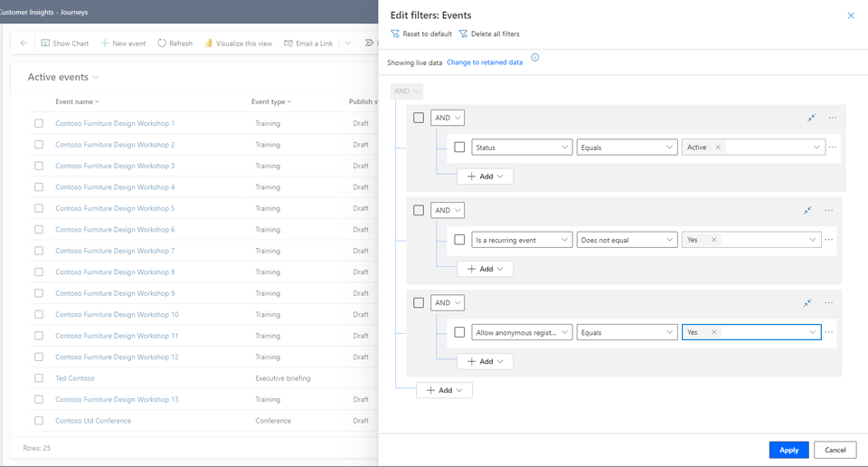Click Show Chart in command bar

click(x=64, y=43)
